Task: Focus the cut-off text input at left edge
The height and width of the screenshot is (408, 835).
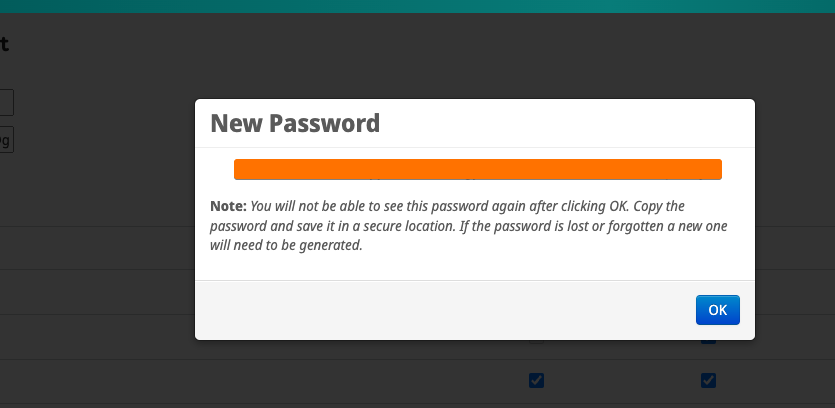Action: coord(6,103)
